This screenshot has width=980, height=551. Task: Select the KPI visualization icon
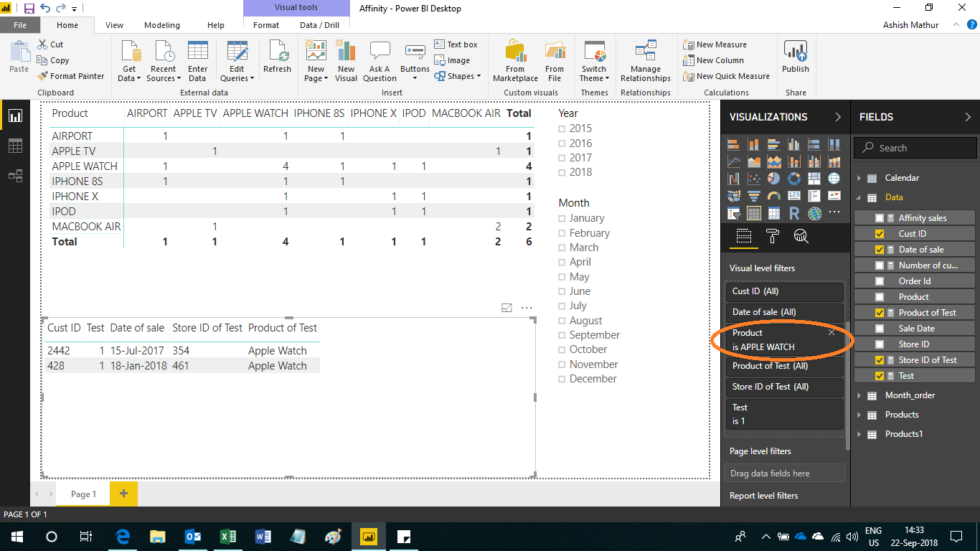pos(834,196)
